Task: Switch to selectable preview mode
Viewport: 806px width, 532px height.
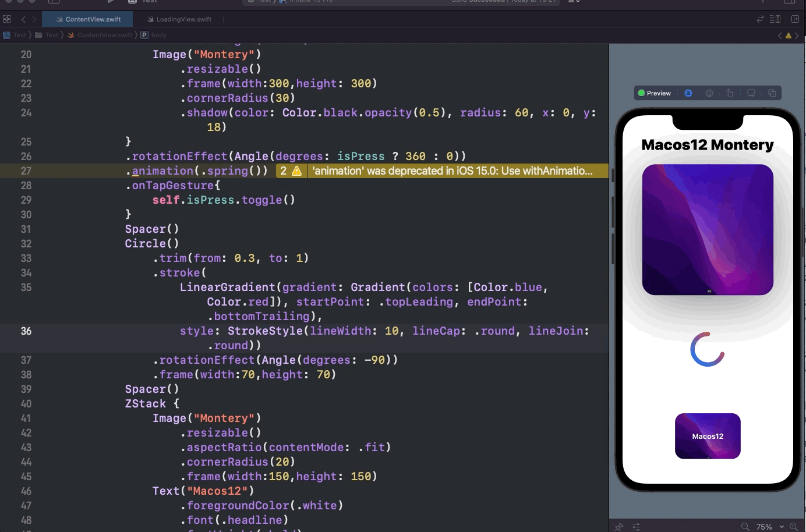Action: [709, 93]
